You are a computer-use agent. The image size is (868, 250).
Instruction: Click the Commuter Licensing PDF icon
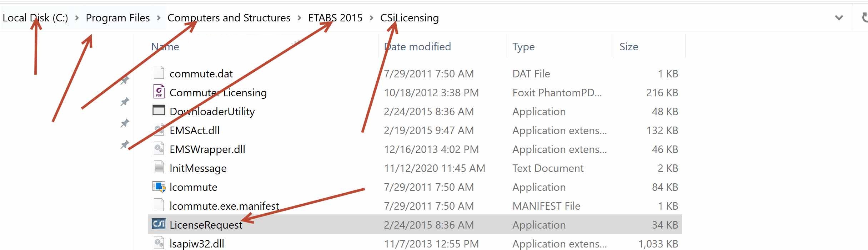tap(159, 92)
